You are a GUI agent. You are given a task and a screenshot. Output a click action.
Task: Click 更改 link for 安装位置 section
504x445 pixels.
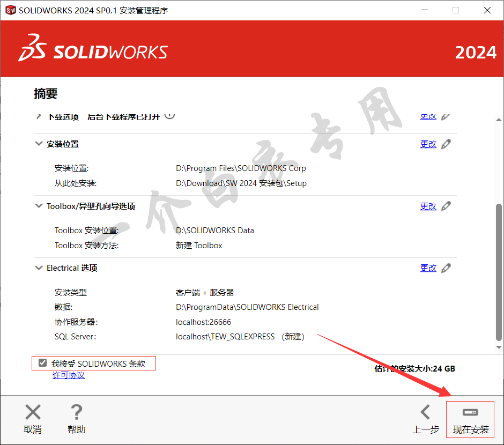[428, 144]
